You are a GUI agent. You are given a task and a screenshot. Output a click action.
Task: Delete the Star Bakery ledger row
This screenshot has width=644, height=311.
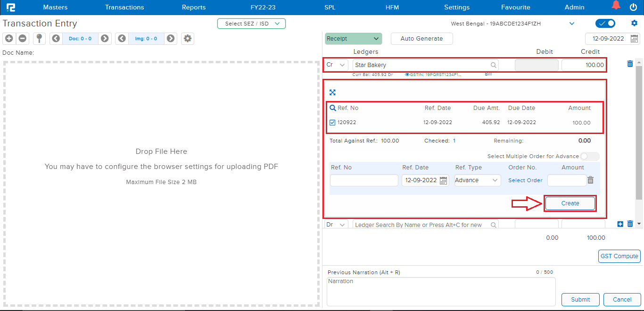click(630, 64)
